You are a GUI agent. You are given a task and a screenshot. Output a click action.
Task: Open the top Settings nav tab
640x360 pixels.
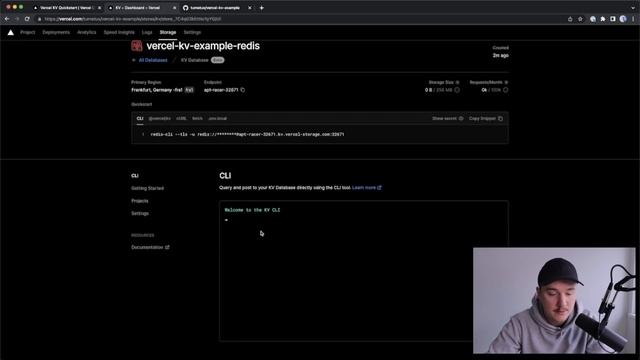tap(192, 32)
